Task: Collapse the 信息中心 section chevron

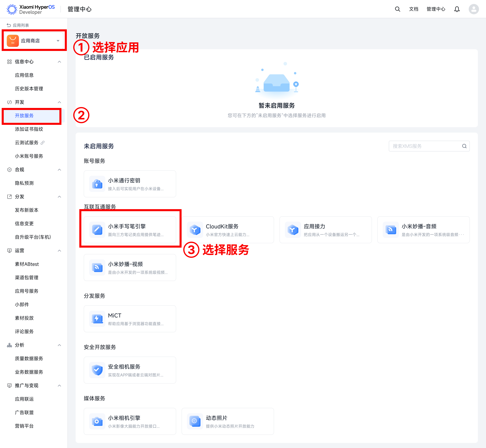Action: [x=59, y=62]
